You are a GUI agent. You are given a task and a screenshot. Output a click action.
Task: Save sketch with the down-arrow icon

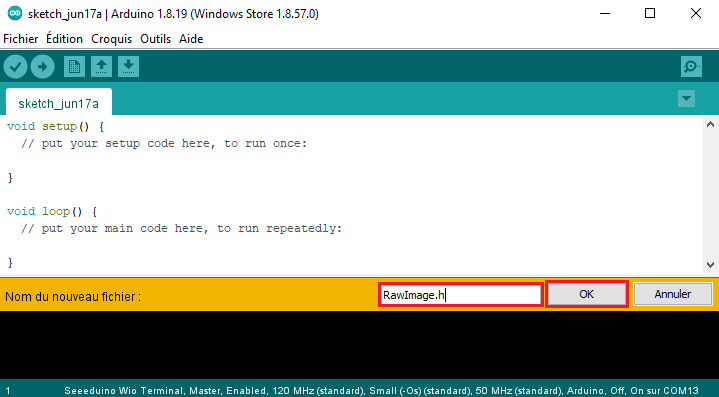click(128, 67)
